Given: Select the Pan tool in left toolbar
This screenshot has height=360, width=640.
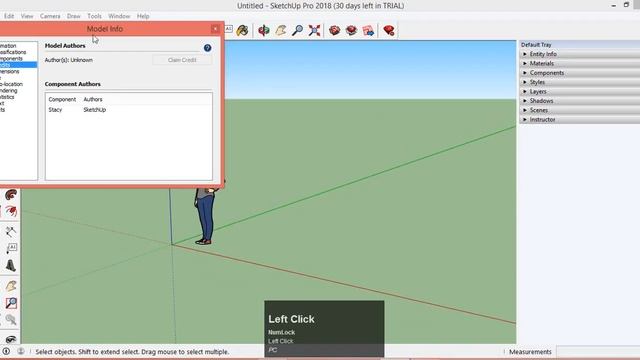Looking at the screenshot, I should pyautogui.click(x=11, y=286).
